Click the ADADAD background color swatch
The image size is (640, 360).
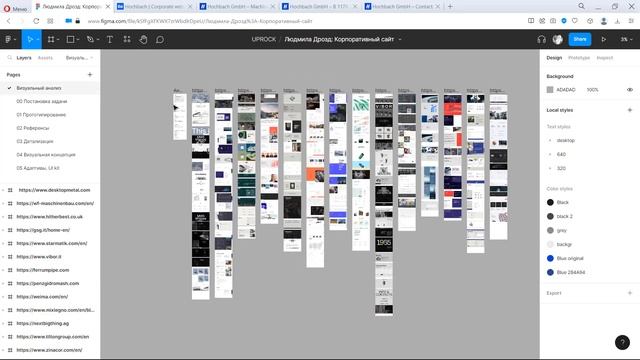(550, 90)
